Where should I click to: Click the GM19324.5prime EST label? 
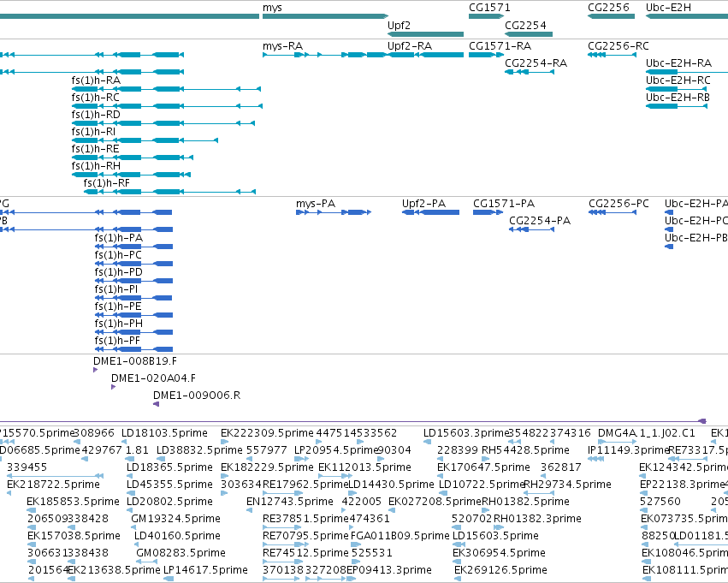tap(176, 520)
